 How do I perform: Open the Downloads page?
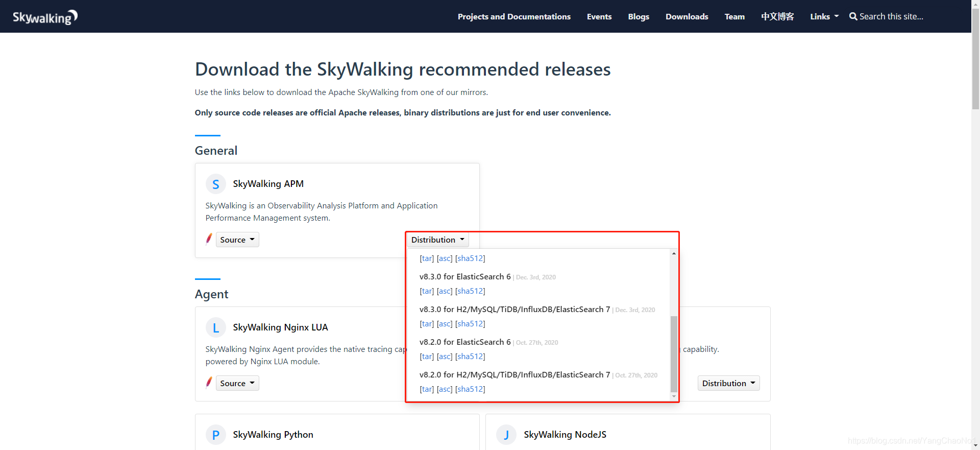pos(687,16)
